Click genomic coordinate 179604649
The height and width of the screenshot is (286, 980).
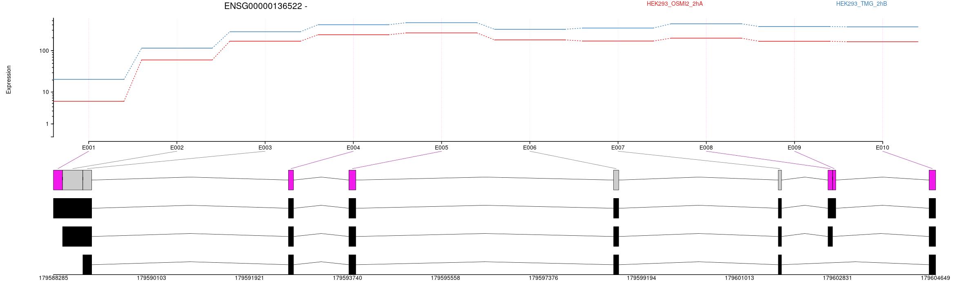pos(935,278)
